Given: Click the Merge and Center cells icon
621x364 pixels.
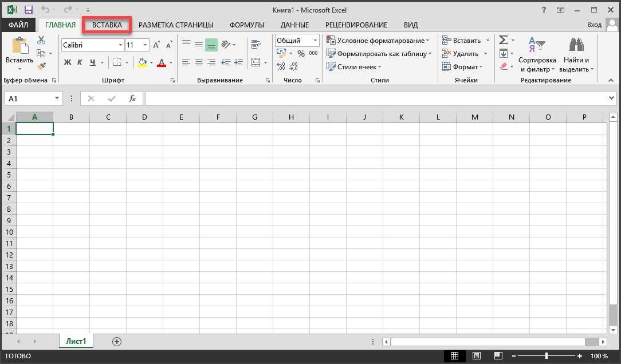Looking at the screenshot, I should (x=256, y=62).
